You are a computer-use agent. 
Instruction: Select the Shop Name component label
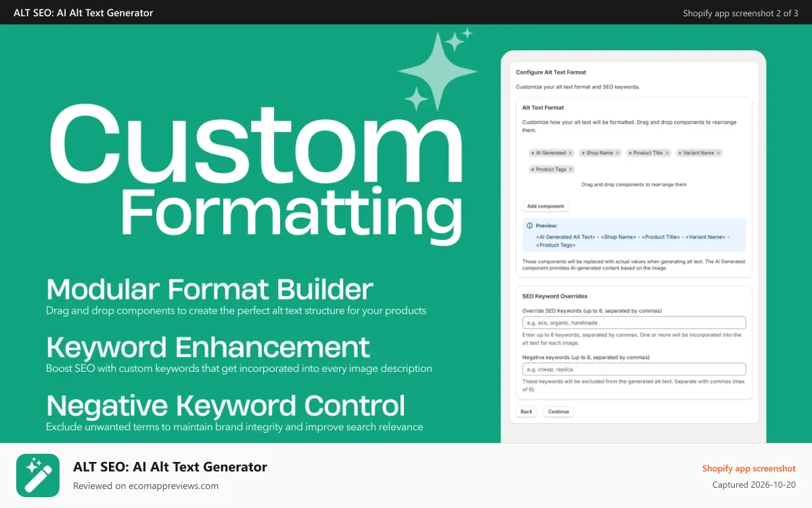pyautogui.click(x=600, y=153)
